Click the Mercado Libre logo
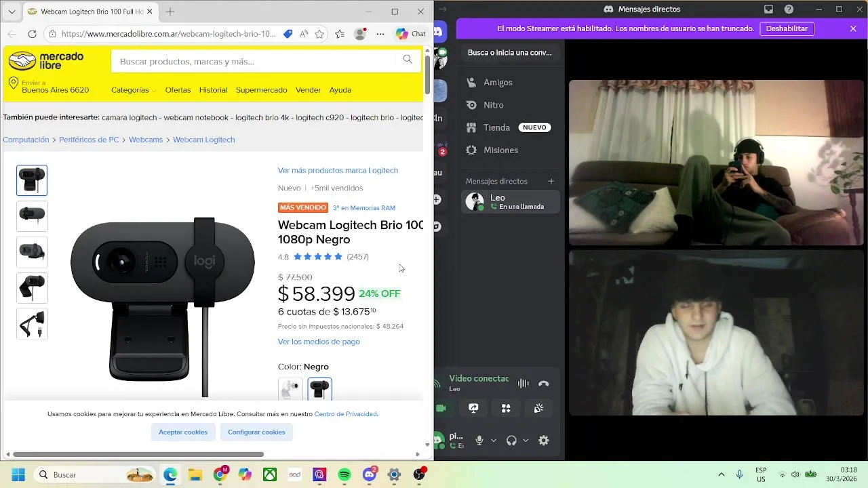The width and height of the screenshot is (868, 488). 45,61
